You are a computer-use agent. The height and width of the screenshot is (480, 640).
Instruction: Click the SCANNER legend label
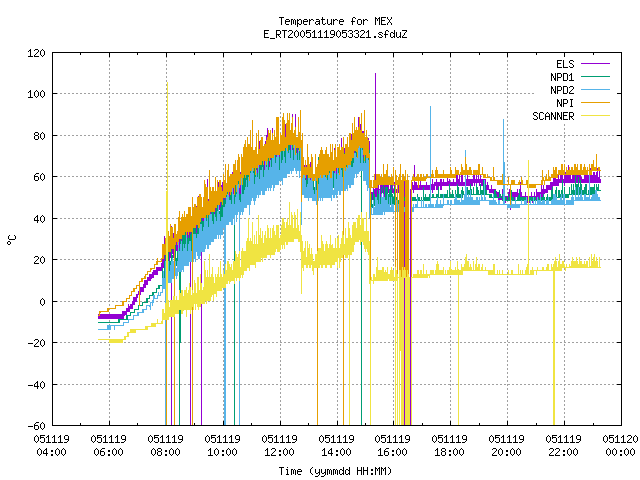[553, 116]
